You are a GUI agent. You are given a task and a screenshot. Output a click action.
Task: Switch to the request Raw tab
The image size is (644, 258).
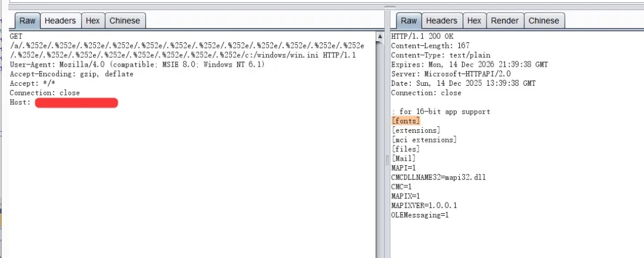[28, 21]
